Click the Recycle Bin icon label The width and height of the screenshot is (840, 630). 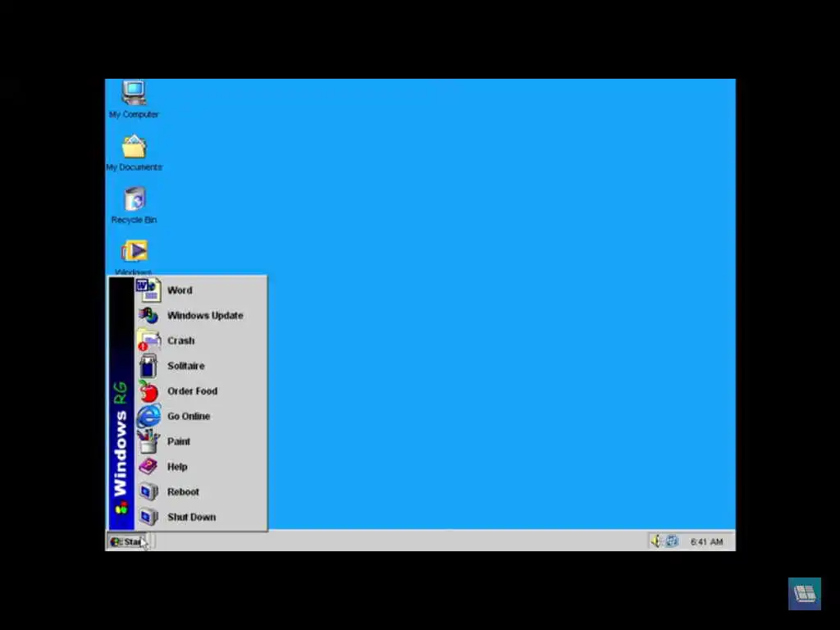pyautogui.click(x=134, y=220)
